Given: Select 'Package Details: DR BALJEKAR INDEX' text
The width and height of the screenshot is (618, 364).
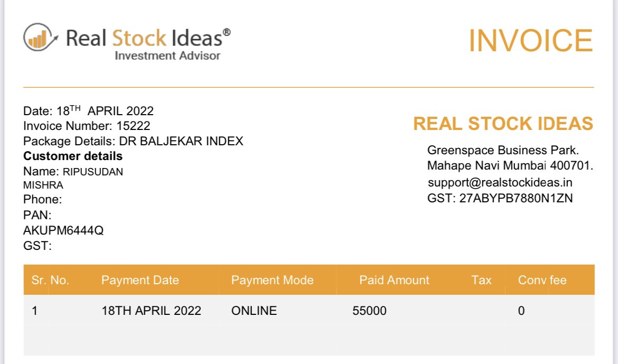Looking at the screenshot, I should tap(133, 141).
